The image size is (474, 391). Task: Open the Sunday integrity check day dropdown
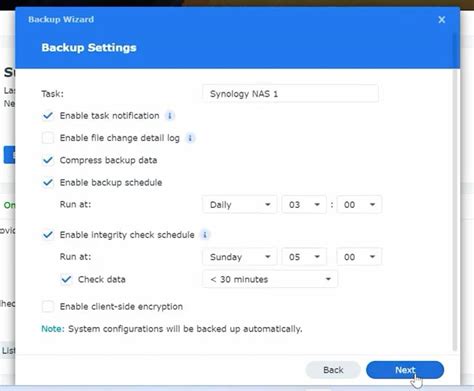pyautogui.click(x=239, y=257)
